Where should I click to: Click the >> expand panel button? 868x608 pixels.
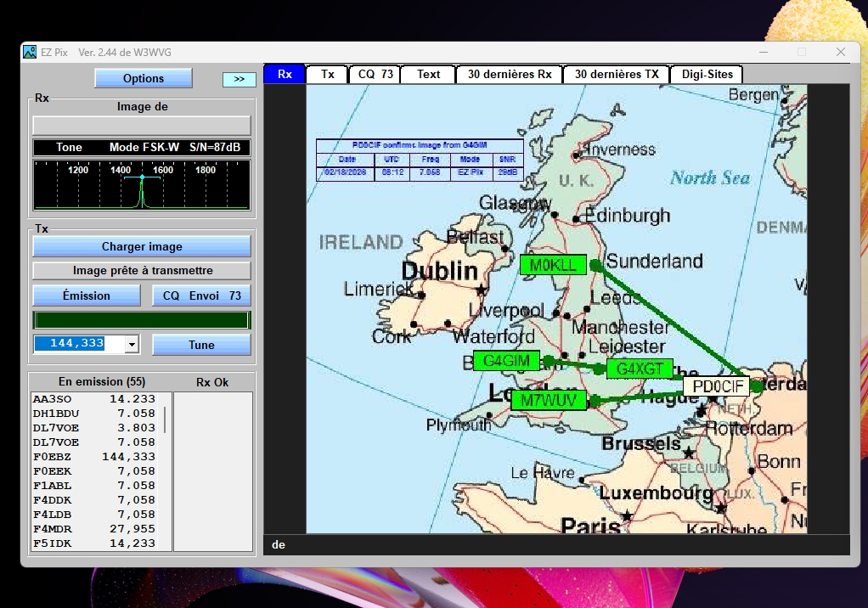(239, 79)
